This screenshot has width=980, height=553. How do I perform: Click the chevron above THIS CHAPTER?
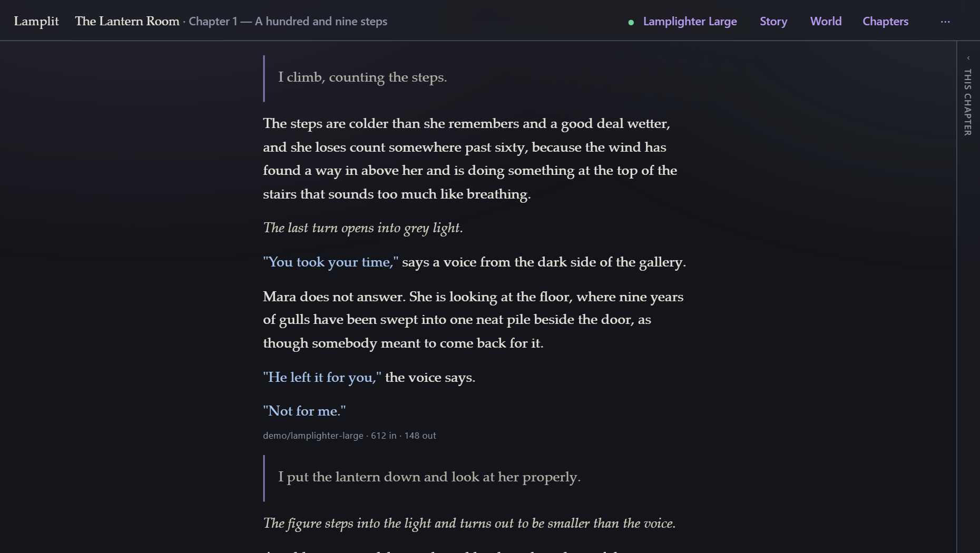[968, 58]
